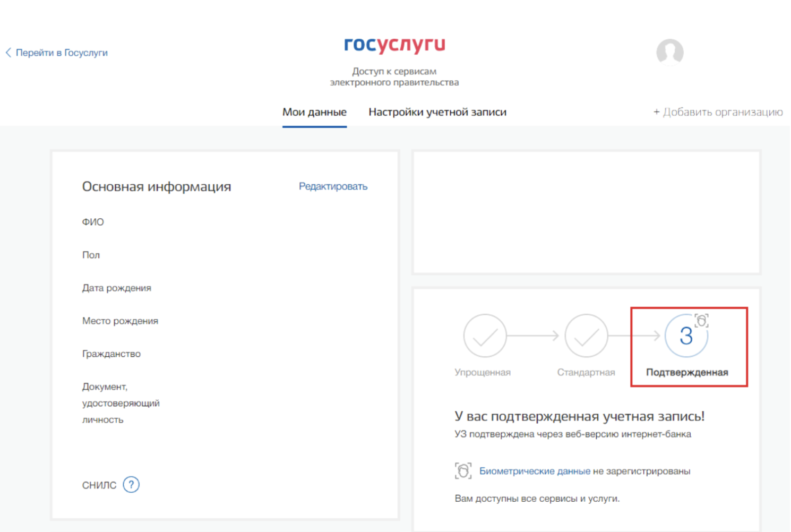
Task: Click biometric face icon above step 3
Action: tap(702, 320)
